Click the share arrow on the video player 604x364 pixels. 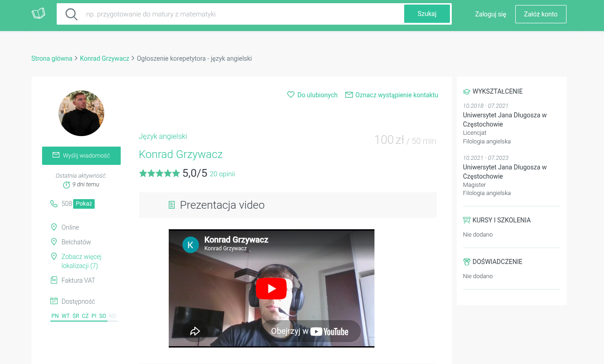tap(195, 331)
